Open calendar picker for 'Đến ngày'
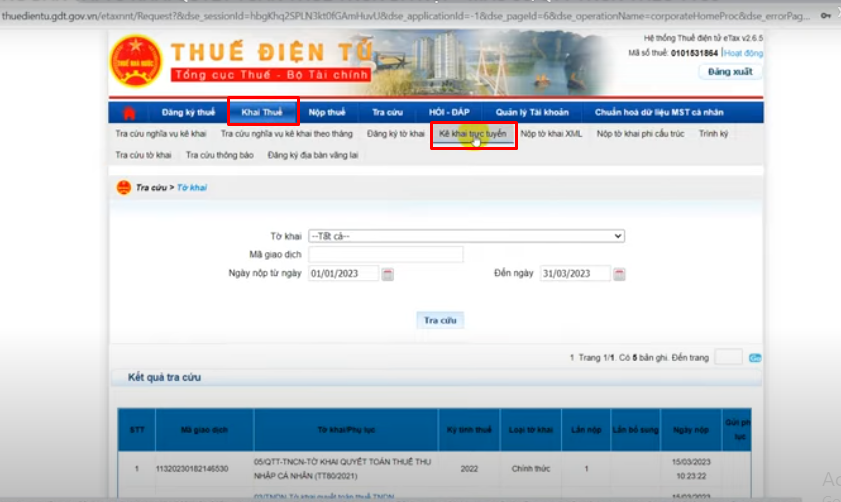841x502 pixels. point(620,274)
